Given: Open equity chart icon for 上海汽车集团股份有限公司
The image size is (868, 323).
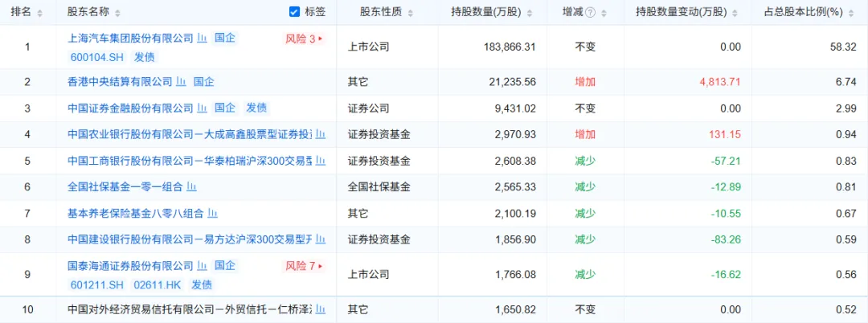Looking at the screenshot, I should point(202,38).
